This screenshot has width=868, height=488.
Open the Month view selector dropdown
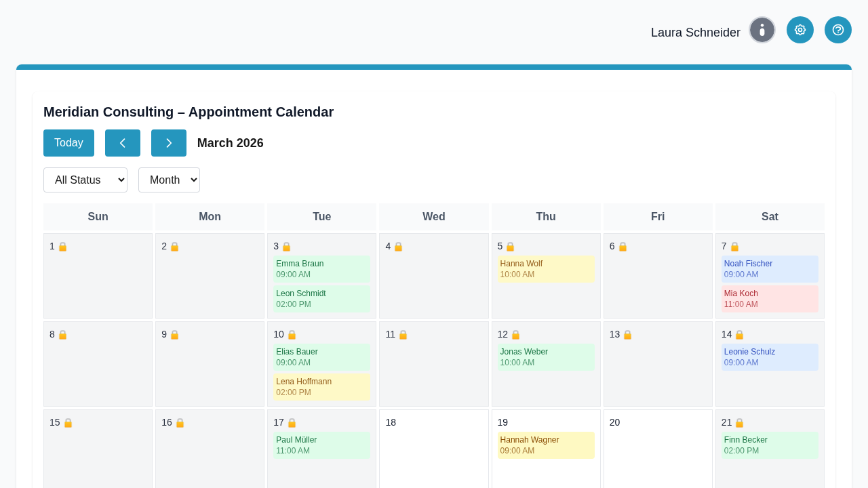[x=169, y=180]
